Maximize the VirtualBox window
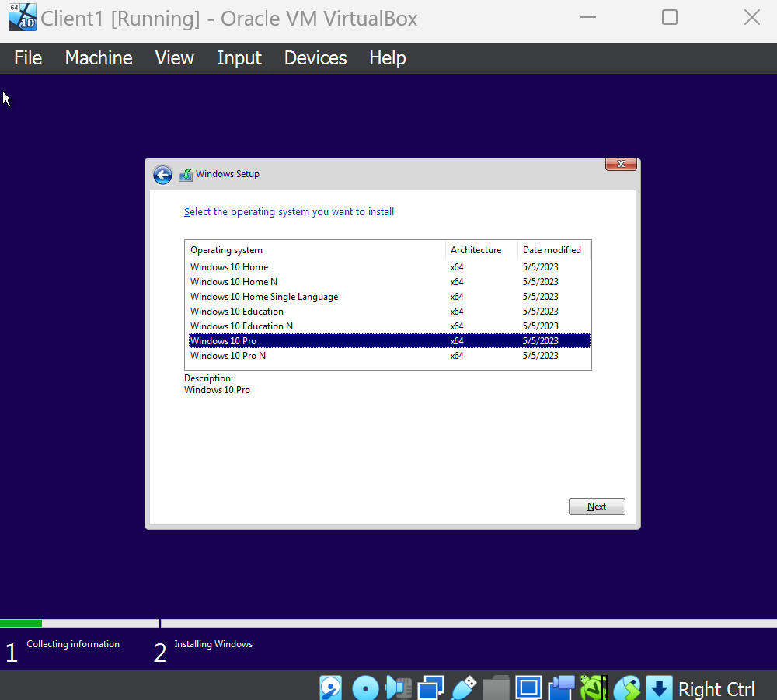 670,17
